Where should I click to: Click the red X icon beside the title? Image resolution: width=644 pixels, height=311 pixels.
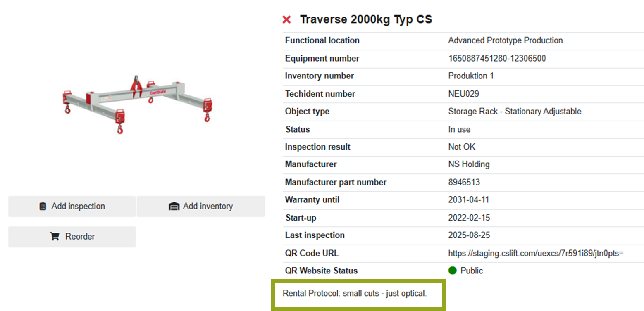tap(286, 19)
